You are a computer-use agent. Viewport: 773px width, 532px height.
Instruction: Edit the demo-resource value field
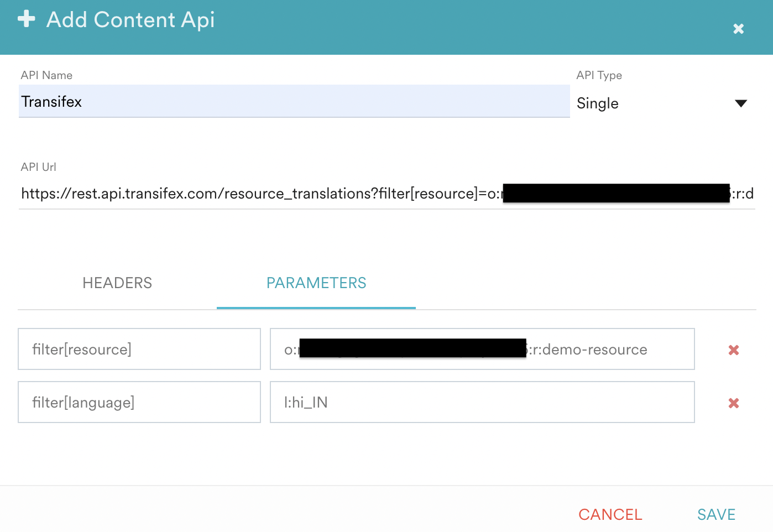click(482, 349)
